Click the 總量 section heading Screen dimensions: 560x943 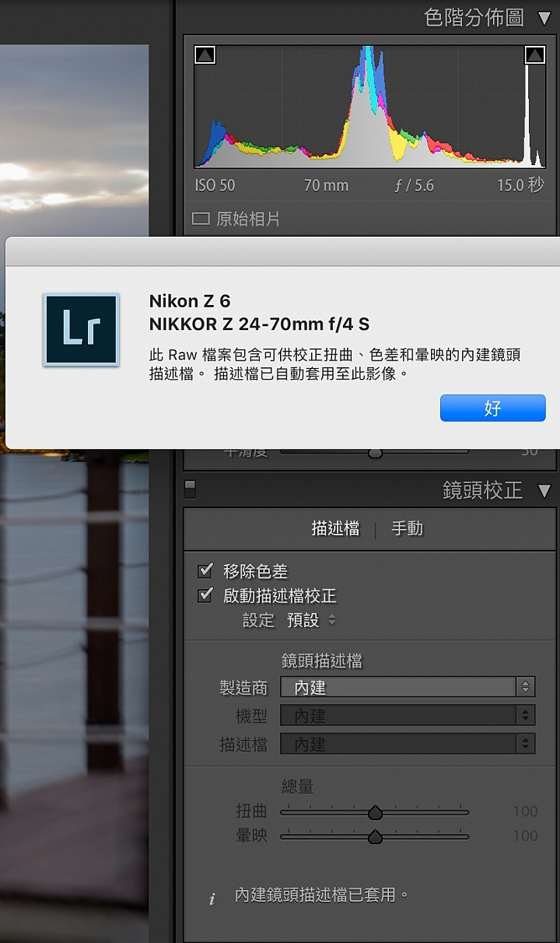297,787
